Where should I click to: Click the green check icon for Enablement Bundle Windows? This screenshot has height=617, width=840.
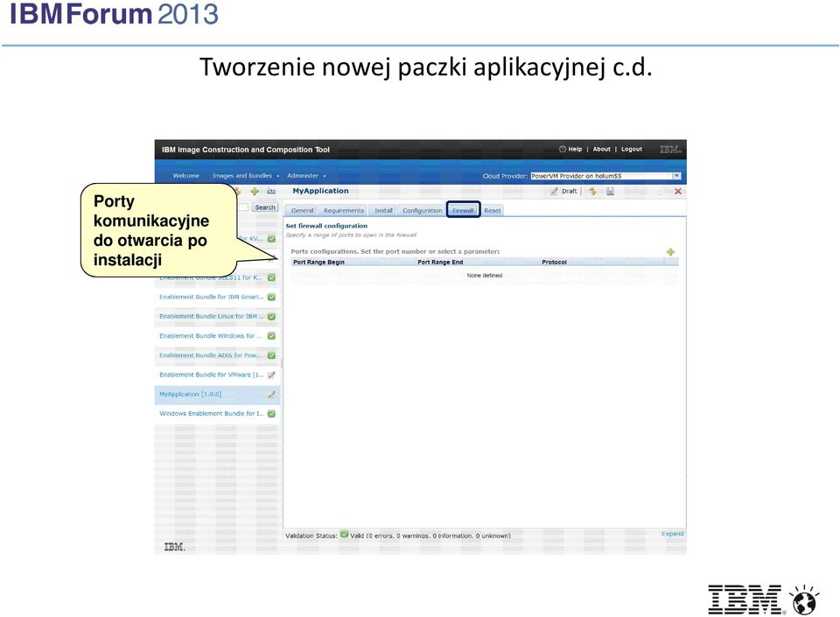(x=271, y=336)
